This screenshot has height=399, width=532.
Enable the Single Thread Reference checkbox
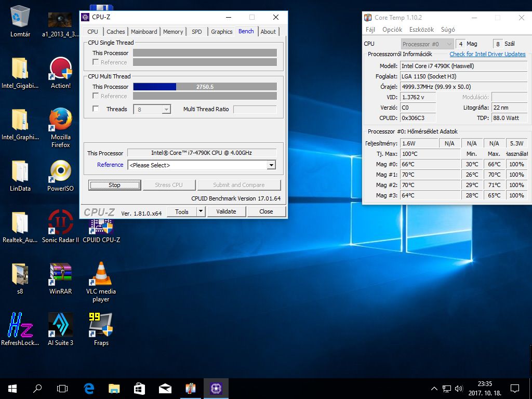click(96, 62)
